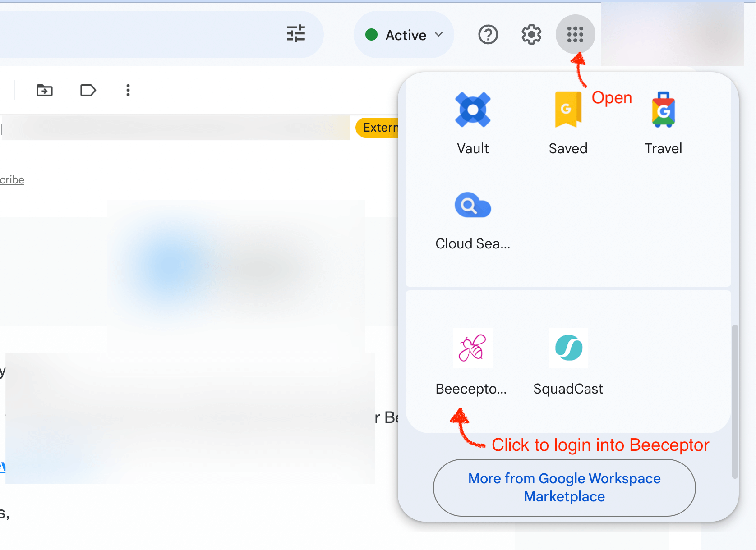Open the Help menu icon
Viewport: 756px width, 550px height.
click(x=488, y=34)
